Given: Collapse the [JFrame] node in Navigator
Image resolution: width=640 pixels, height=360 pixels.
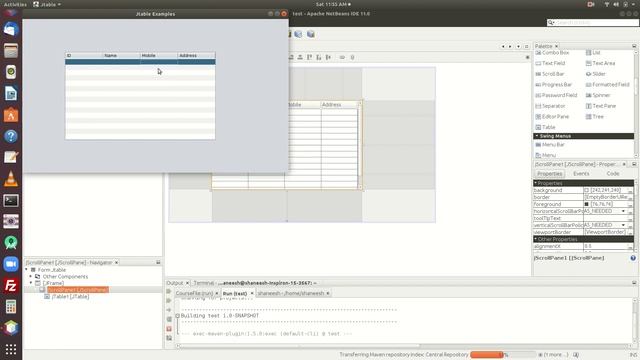Looking at the screenshot, I should 31,283.
